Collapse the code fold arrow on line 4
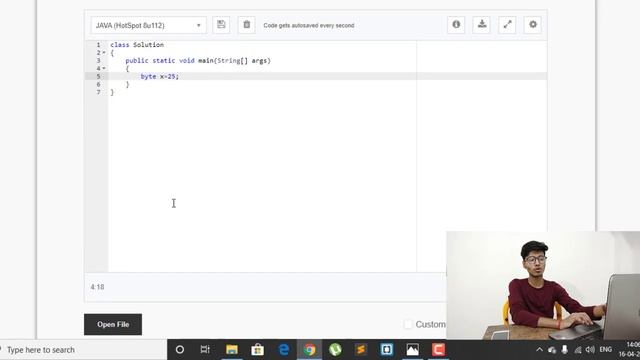Viewport: 640px width, 360px height. coord(104,69)
